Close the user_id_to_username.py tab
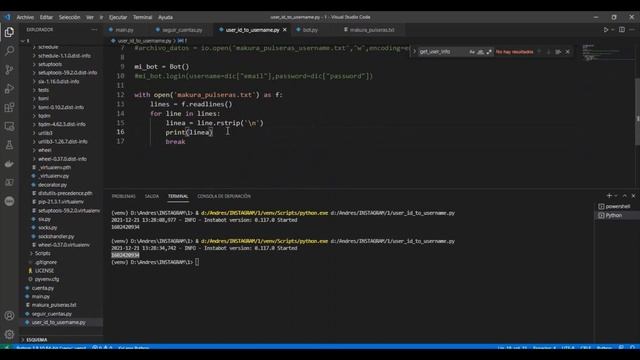The width and height of the screenshot is (640, 360). pyautogui.click(x=284, y=30)
